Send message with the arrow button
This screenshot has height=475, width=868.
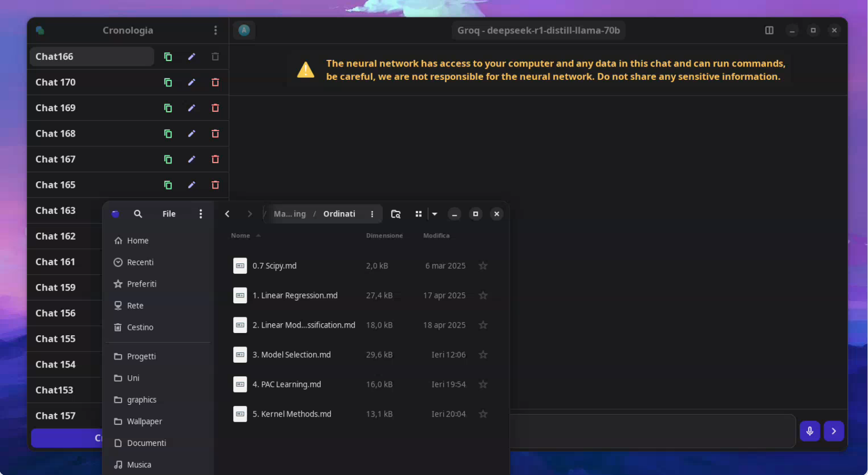(x=833, y=431)
